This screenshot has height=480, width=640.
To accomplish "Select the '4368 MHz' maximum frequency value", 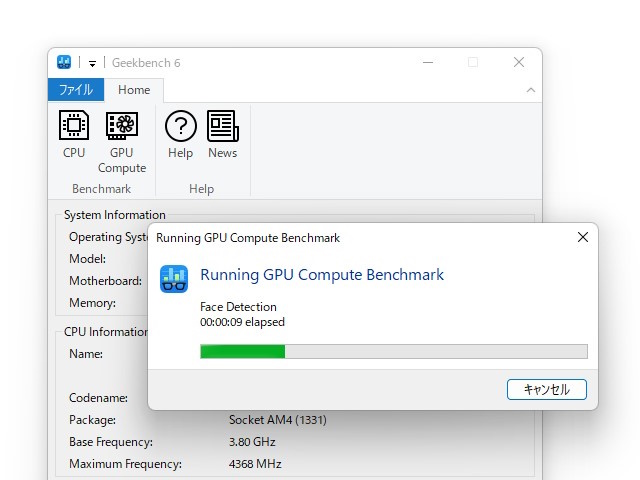I will (x=255, y=464).
